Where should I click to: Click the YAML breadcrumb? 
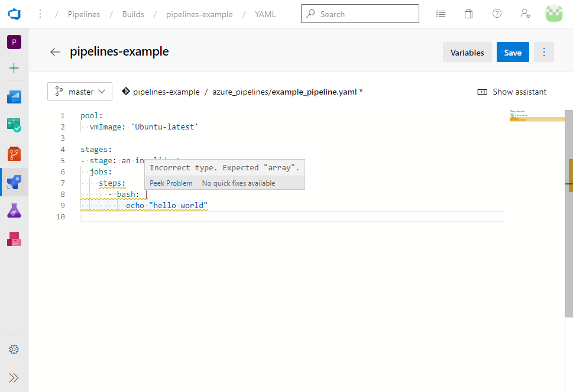click(265, 14)
